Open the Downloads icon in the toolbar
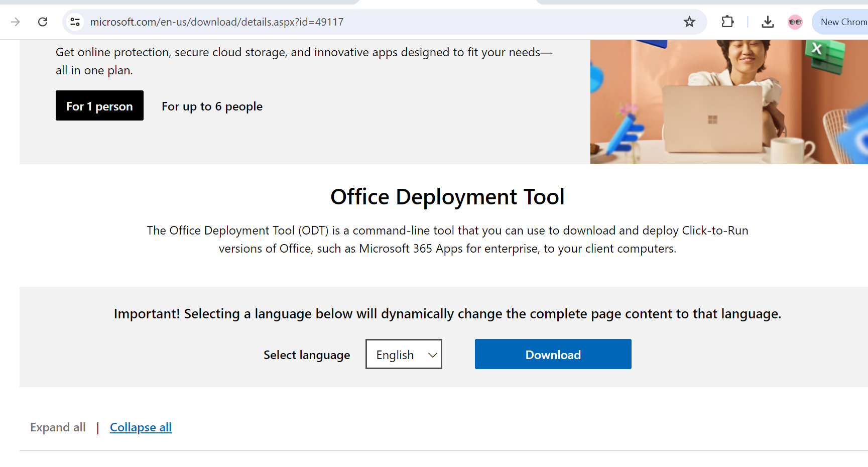 tap(768, 22)
